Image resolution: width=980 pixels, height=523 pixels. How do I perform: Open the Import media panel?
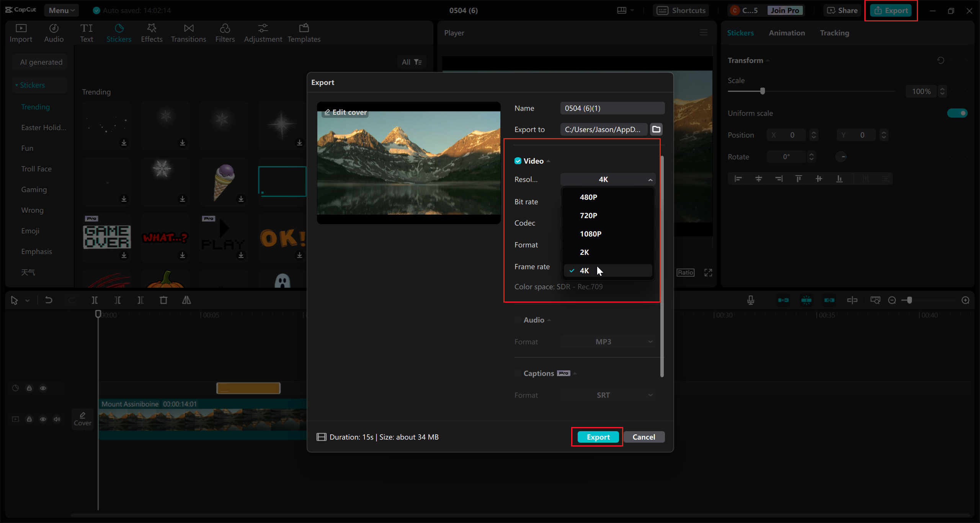[x=21, y=33]
